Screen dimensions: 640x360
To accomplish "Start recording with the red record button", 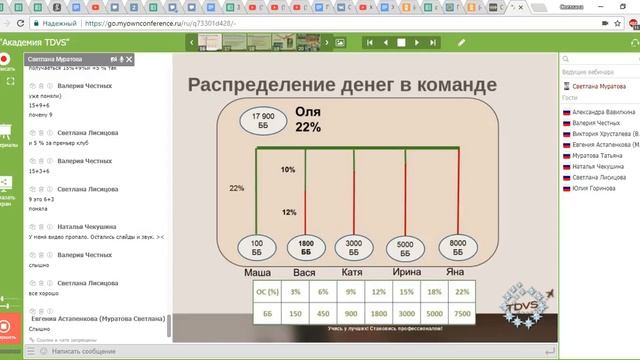I will (4, 60).
